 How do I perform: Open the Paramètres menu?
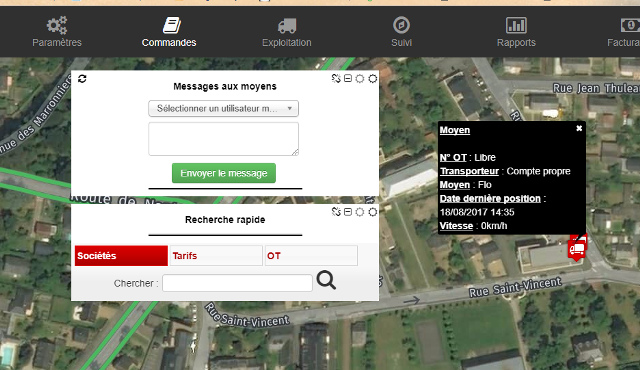pyautogui.click(x=57, y=31)
